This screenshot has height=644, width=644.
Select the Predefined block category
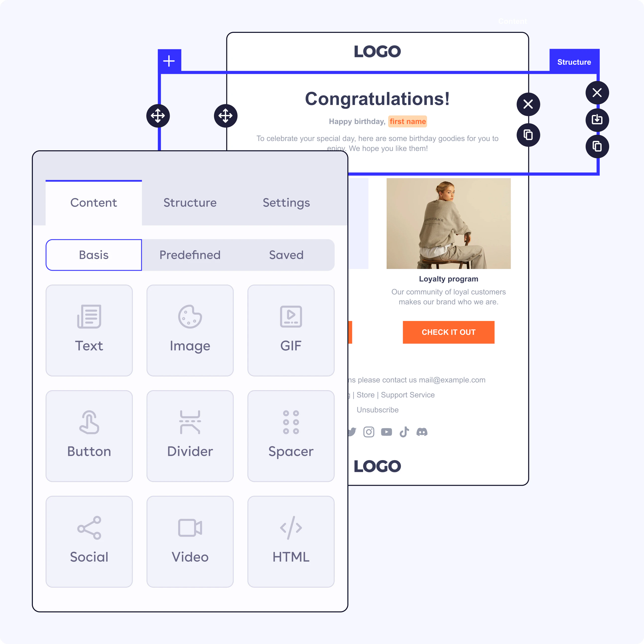tap(190, 255)
